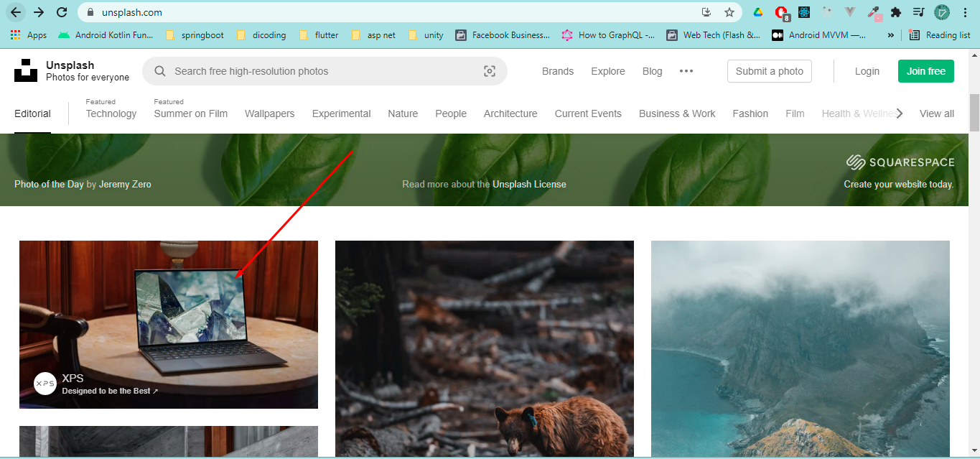View site information via padlock icon
This screenshot has height=459, width=980.
point(90,12)
